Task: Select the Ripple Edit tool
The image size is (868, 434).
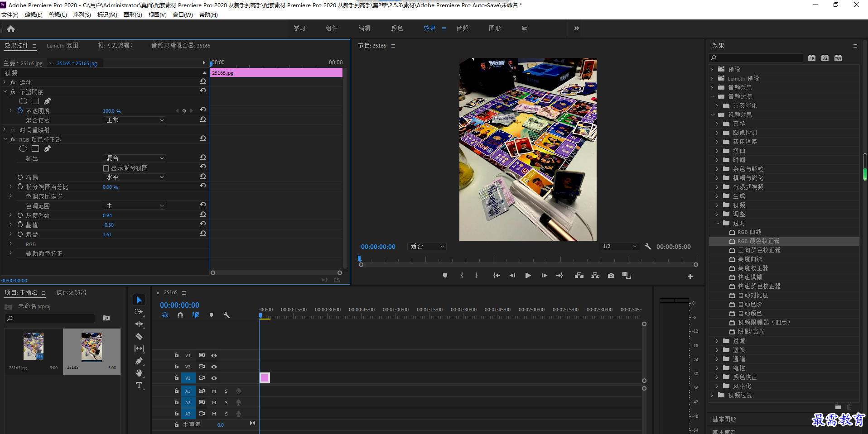Action: point(139,324)
